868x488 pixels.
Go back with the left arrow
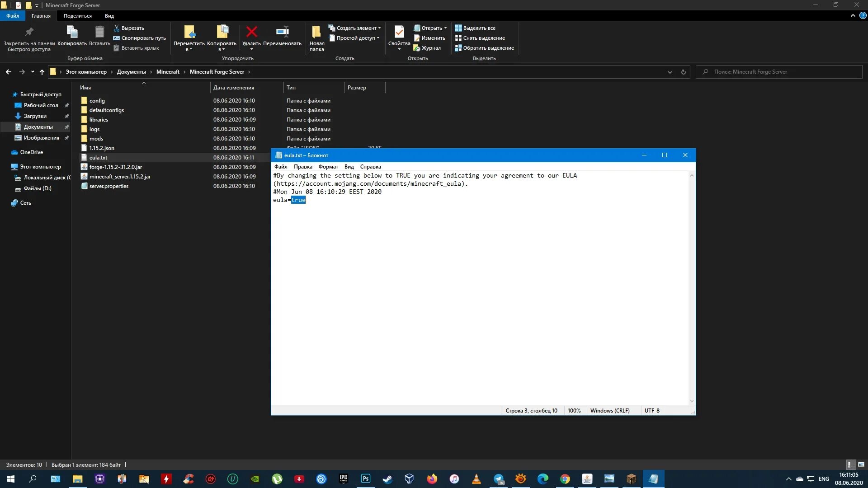click(9, 72)
